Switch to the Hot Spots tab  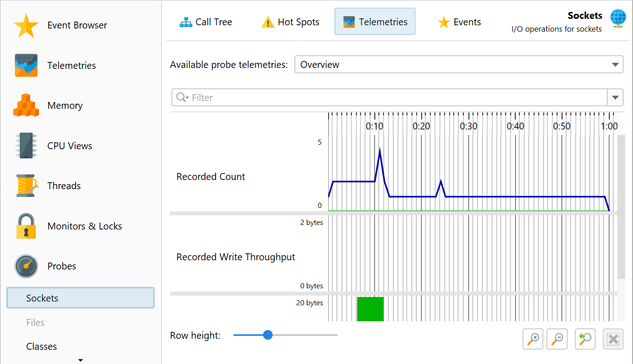[x=290, y=22]
